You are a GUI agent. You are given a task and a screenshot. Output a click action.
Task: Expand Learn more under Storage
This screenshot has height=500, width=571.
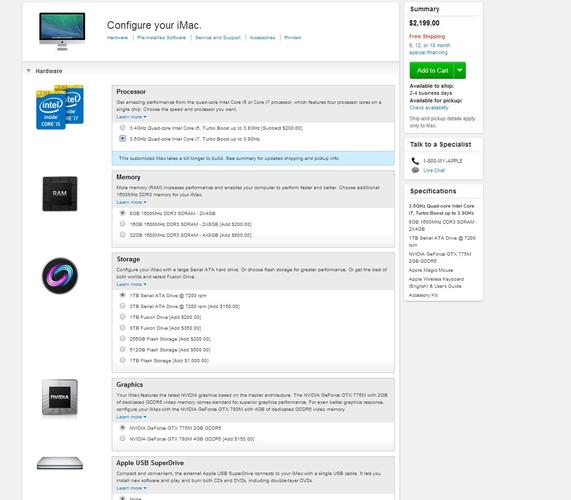pyautogui.click(x=131, y=284)
